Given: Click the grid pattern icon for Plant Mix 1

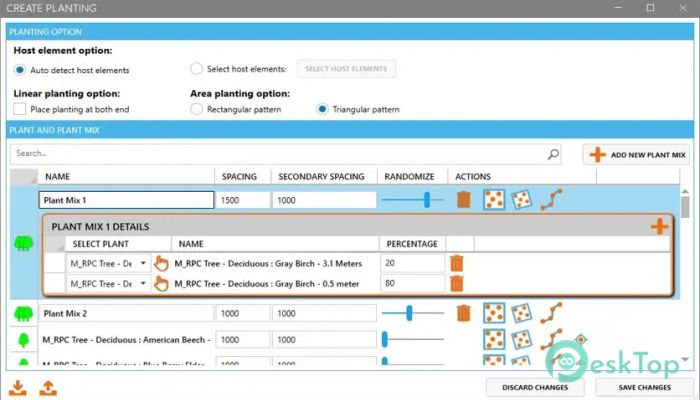Looking at the screenshot, I should 493,200.
